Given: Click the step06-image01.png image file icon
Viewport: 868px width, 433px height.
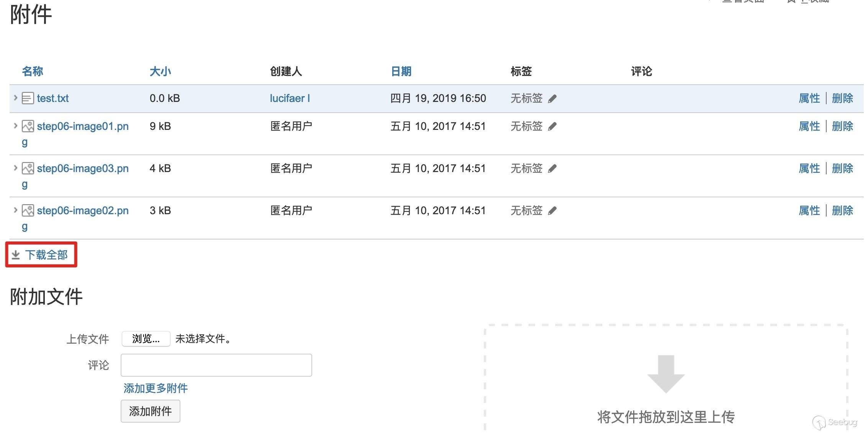Looking at the screenshot, I should (28, 126).
